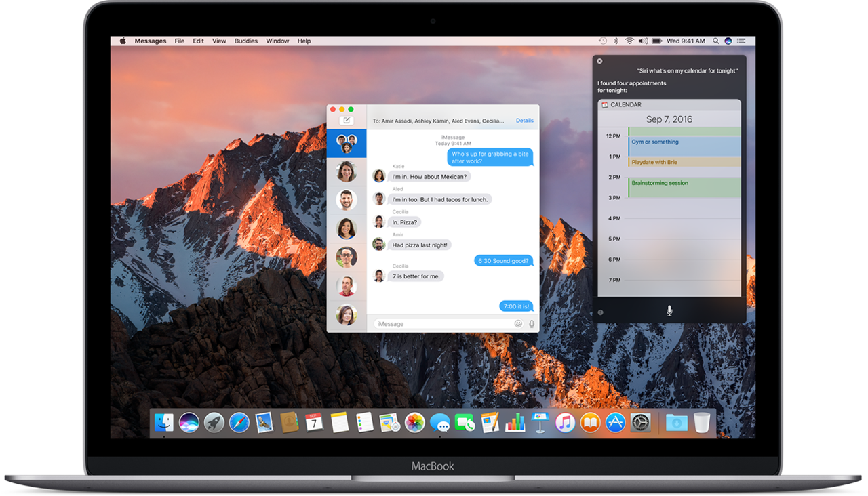
Task: Open volume control in menu bar
Action: (x=644, y=41)
